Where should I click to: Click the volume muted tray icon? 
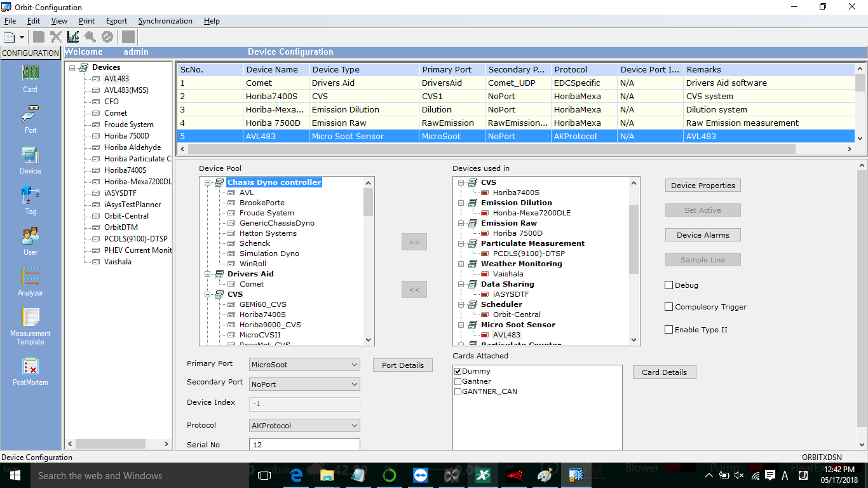pyautogui.click(x=739, y=475)
